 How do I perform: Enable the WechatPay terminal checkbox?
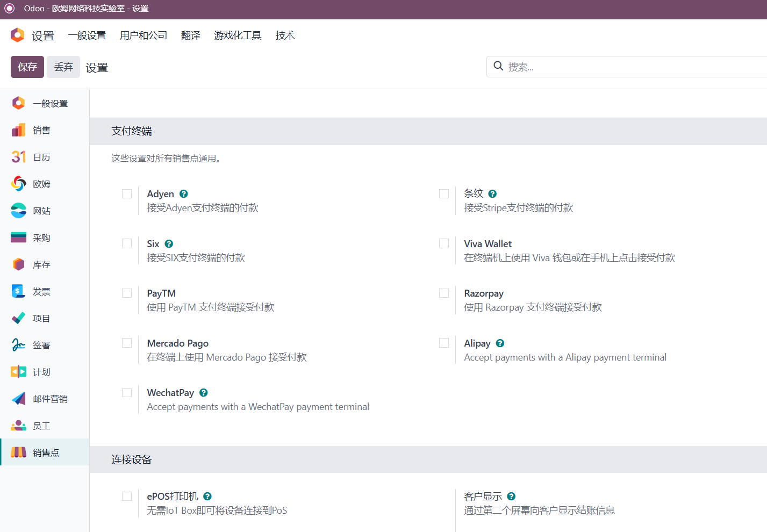tap(127, 392)
